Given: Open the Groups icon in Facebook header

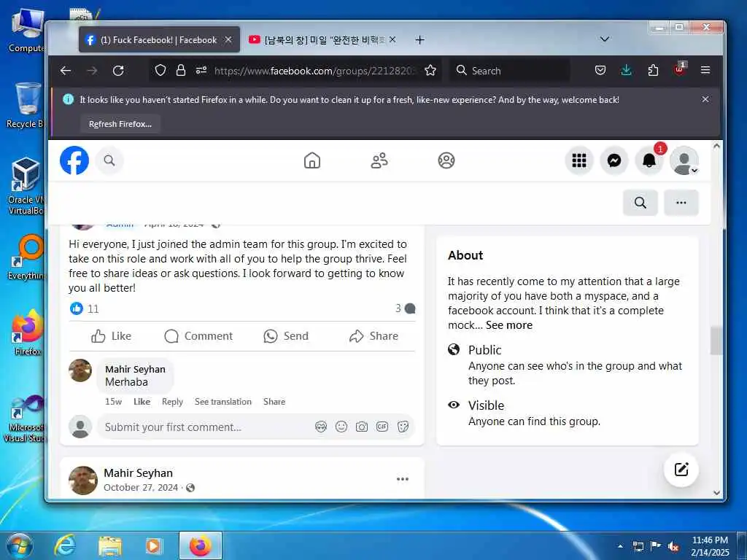Looking at the screenshot, I should pos(446,160).
